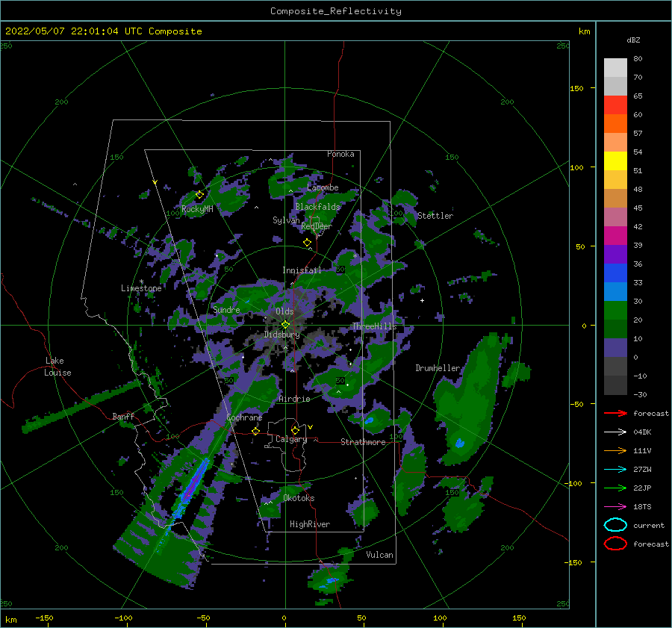Viewport: 672px width, 628px height.
Task: Click the Strathmore label
Action: (x=363, y=442)
